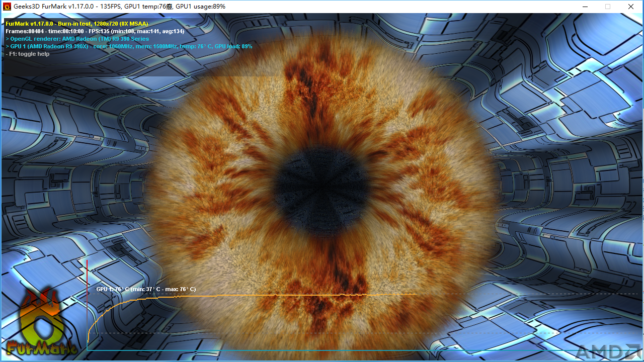Click the orange temperature curve on the graph
This screenshot has height=362, width=644.
point(252,296)
